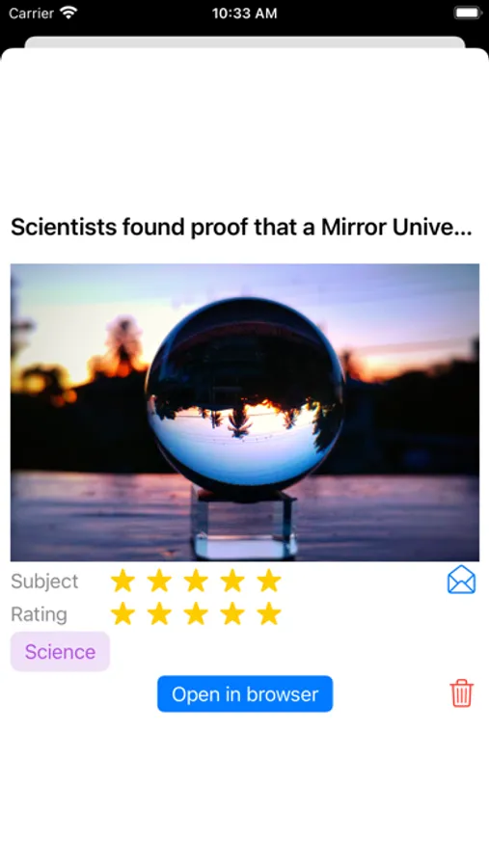The width and height of the screenshot is (489, 868).
Task: Tap the open envelope mail icon
Action: point(461,581)
